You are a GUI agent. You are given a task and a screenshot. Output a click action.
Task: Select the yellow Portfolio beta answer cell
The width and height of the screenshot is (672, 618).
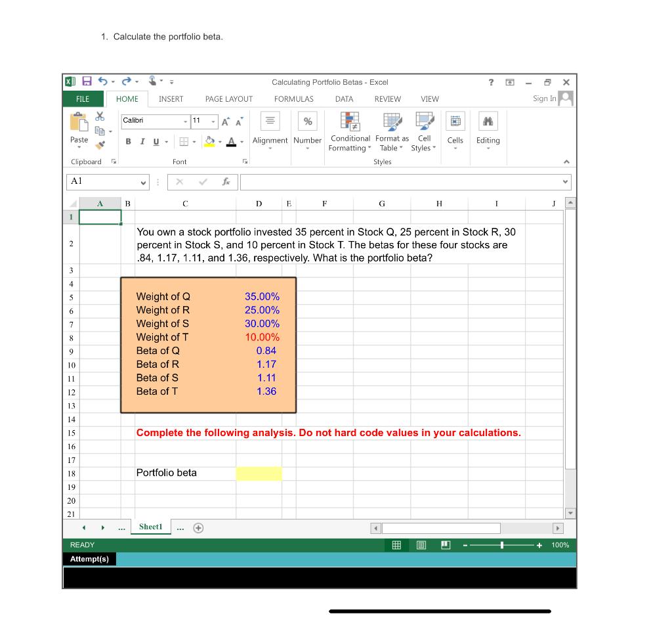(259, 473)
